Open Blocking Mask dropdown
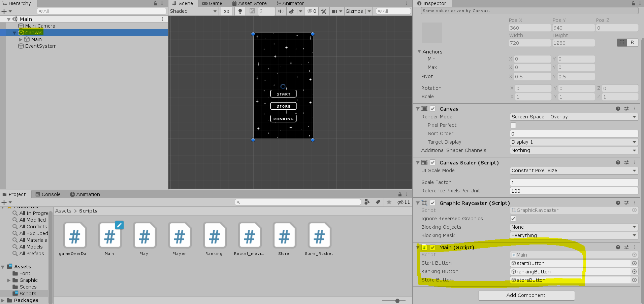644x304 pixels. coord(574,235)
